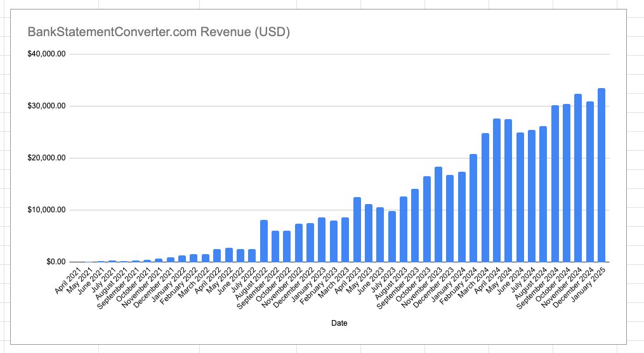This screenshot has height=353, width=644.
Task: Click the December 2022 revenue bar
Action: (310, 243)
